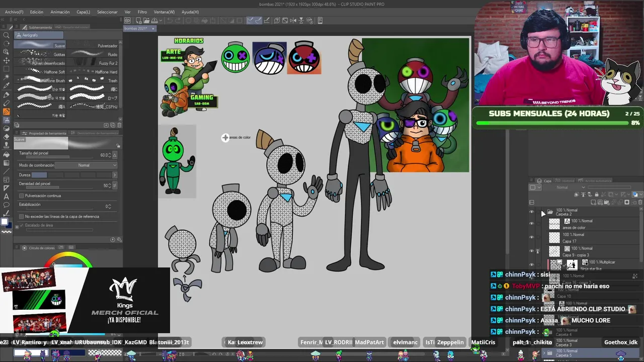Open the Animación menu

pyautogui.click(x=60, y=12)
